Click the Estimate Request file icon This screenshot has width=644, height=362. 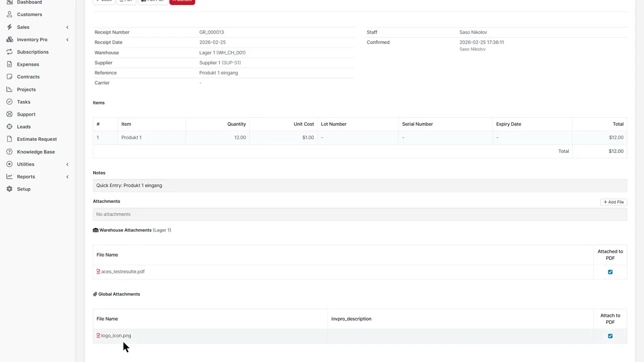[10, 139]
